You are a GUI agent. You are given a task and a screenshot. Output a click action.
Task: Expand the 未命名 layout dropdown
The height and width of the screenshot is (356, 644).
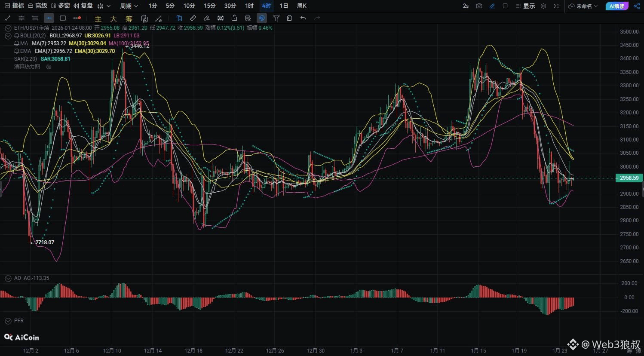583,6
